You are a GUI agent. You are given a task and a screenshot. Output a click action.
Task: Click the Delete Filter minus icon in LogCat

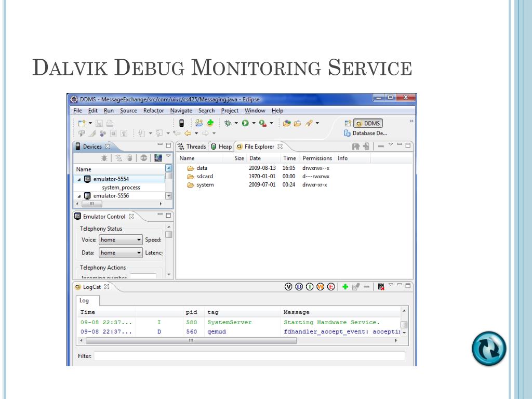coord(367,287)
